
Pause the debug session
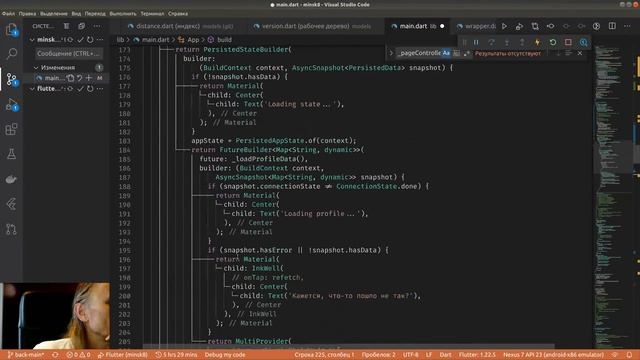476,42
